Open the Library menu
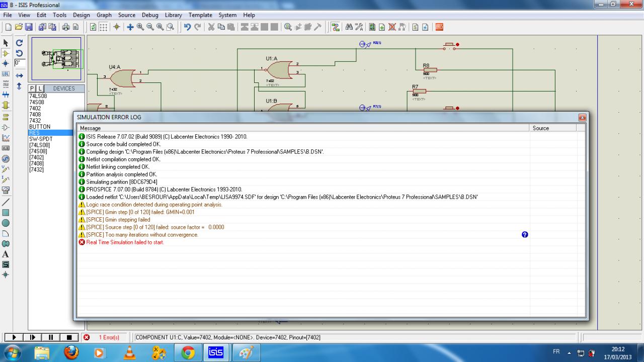 pyautogui.click(x=173, y=15)
